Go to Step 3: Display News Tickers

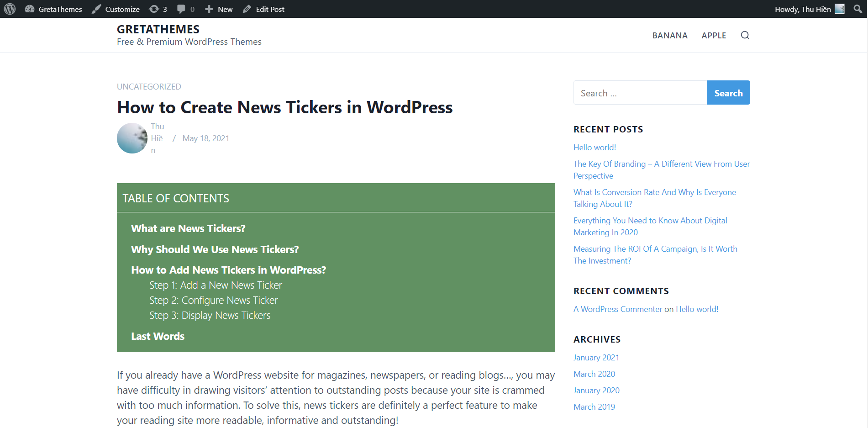(210, 315)
